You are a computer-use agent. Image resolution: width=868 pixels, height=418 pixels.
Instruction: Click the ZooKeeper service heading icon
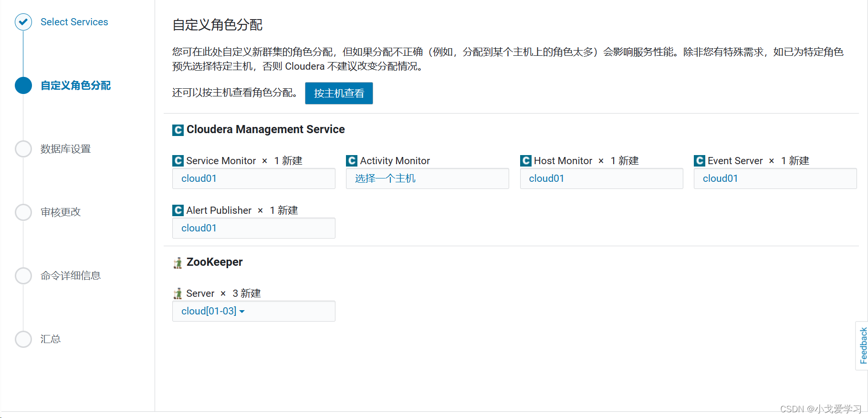178,262
